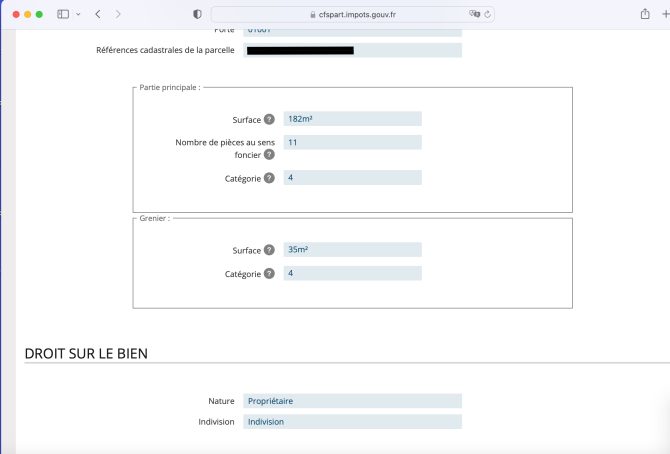Open help icon for Grenier Catégorie
This screenshot has width=670, height=454.
(269, 274)
